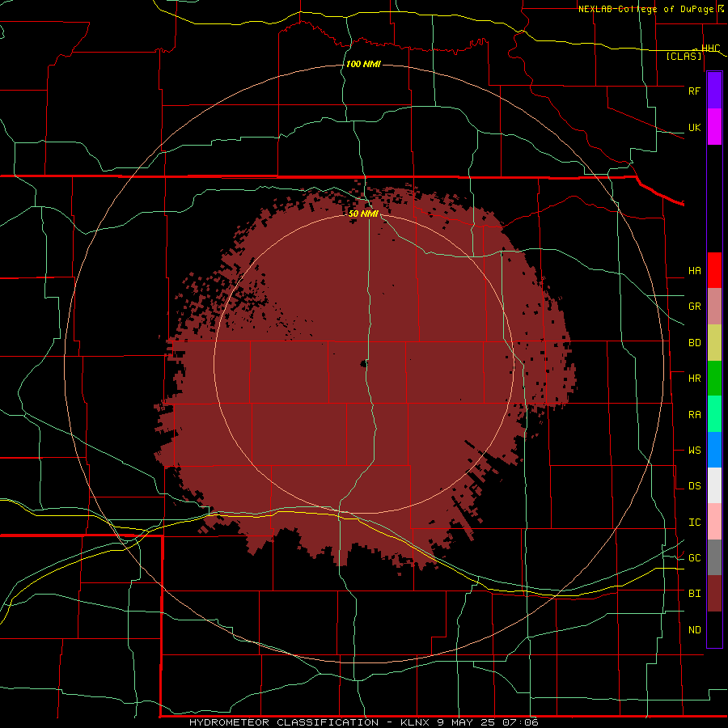
Task: Click the 'RF' legend label
Action: click(x=694, y=91)
